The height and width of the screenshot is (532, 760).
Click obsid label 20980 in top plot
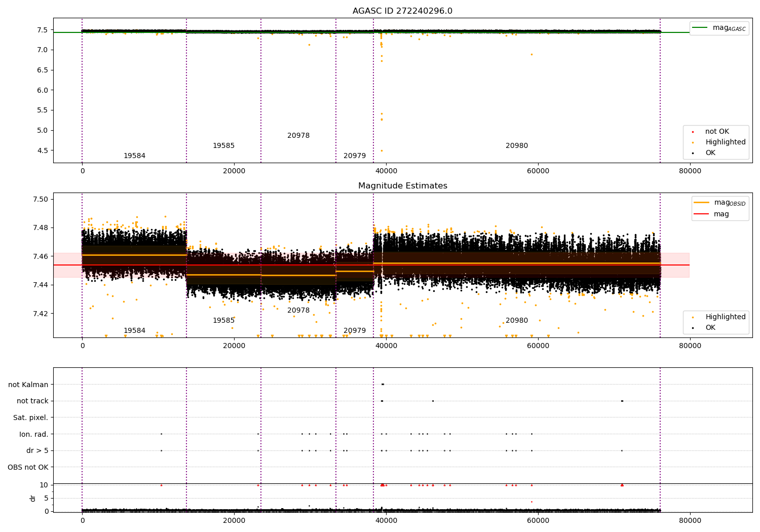tap(517, 145)
